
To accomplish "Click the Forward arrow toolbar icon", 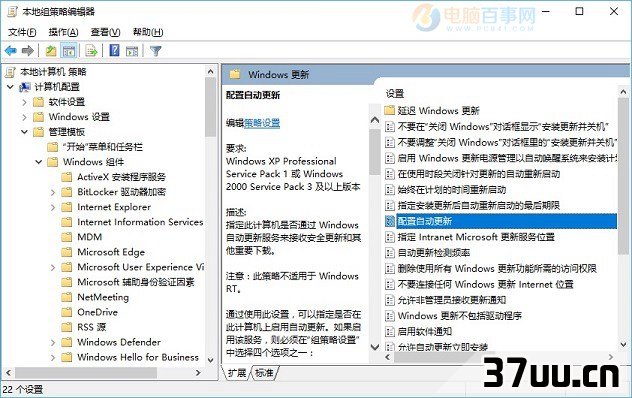I will [27, 51].
